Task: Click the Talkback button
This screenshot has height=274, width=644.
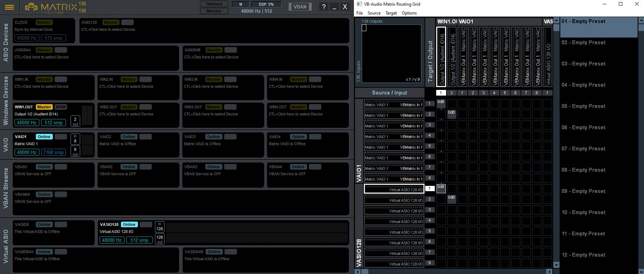Action: click(x=214, y=4)
